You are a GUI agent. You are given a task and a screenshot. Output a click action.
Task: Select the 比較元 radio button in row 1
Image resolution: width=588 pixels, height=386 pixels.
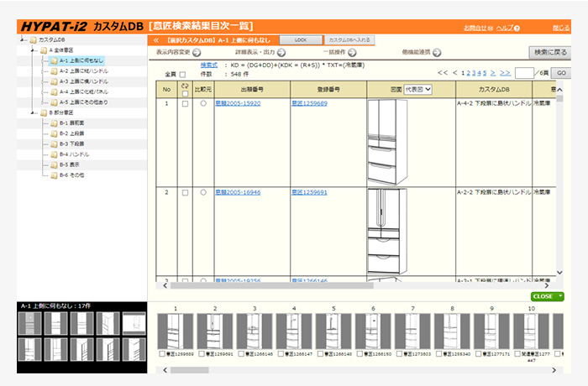(x=203, y=103)
